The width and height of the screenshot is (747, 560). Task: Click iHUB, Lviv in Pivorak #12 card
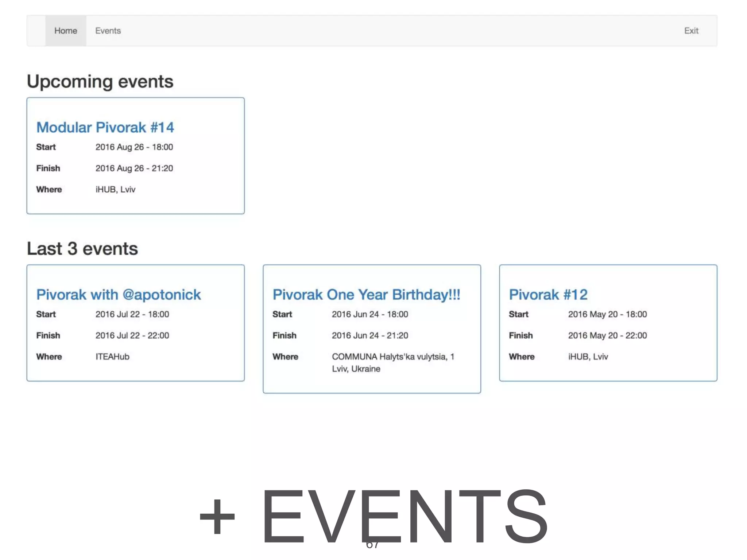tap(588, 357)
